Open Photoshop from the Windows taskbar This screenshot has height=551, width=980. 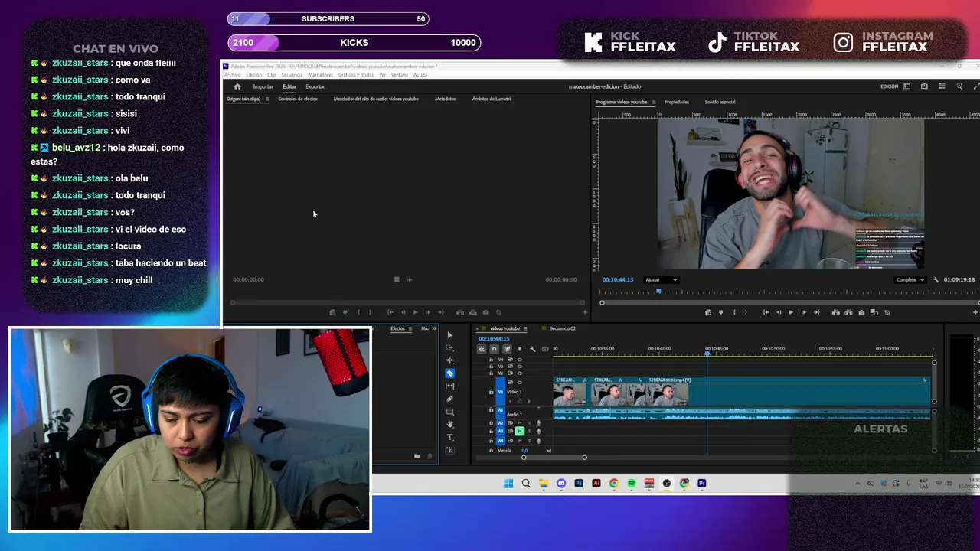pos(579,483)
